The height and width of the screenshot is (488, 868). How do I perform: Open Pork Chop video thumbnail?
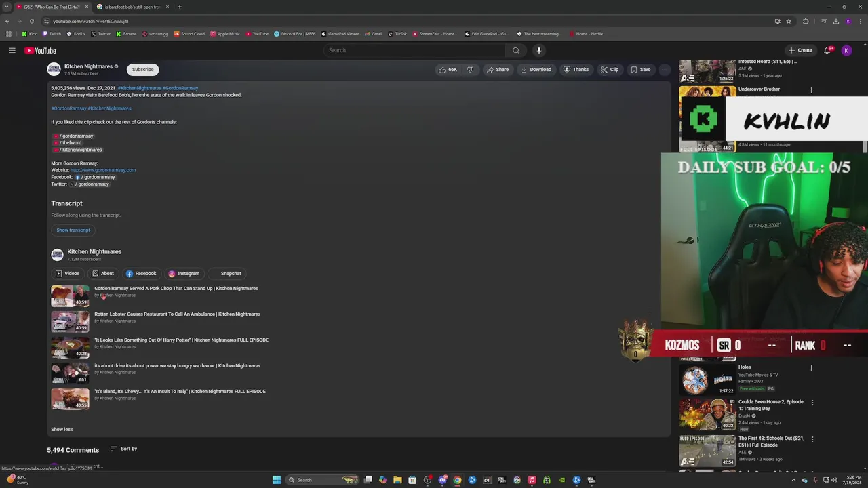70,296
